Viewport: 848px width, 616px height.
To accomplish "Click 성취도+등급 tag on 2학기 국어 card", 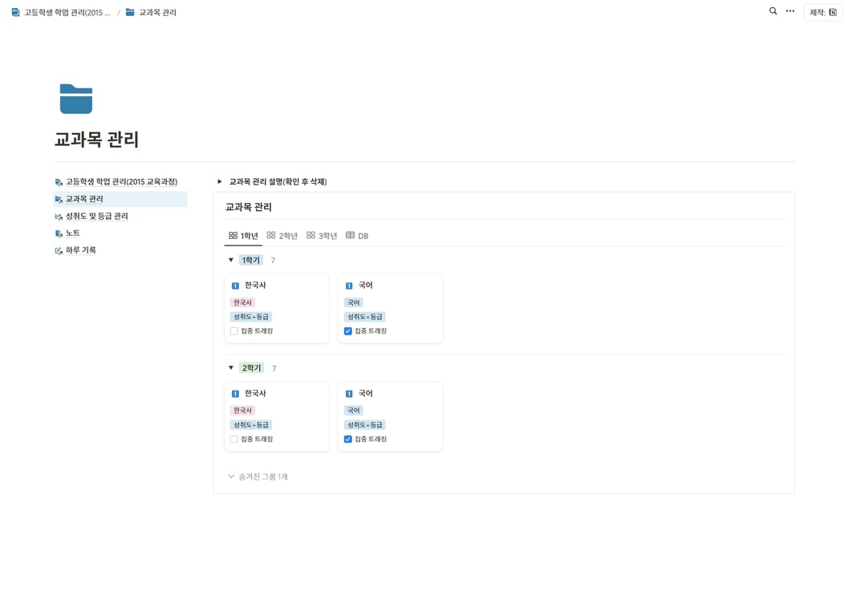I will coord(364,424).
